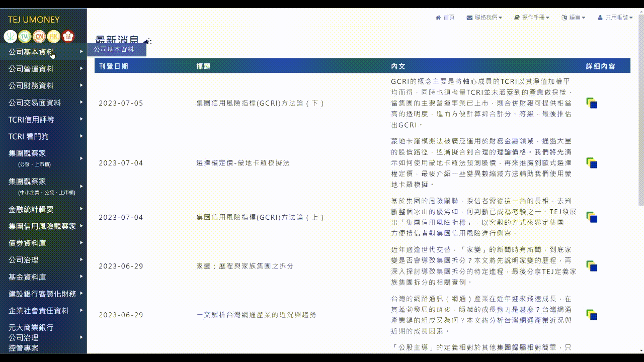Open the detail icon beside 家變 article
The height and width of the screenshot is (362, 644).
(592, 266)
